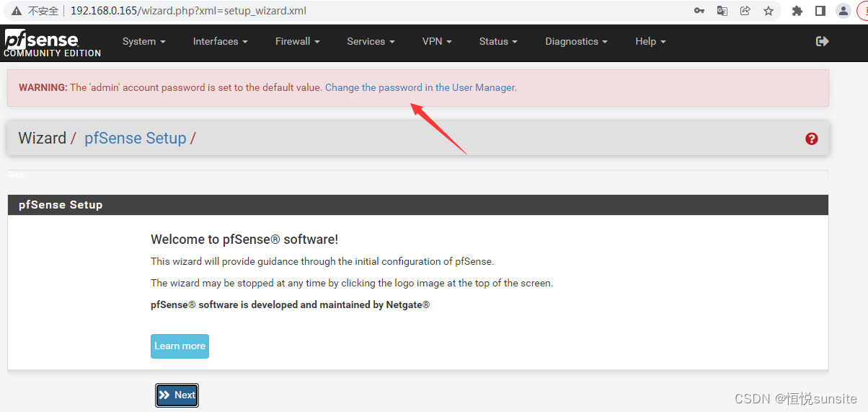Open the Interfaces dropdown menu

(221, 41)
